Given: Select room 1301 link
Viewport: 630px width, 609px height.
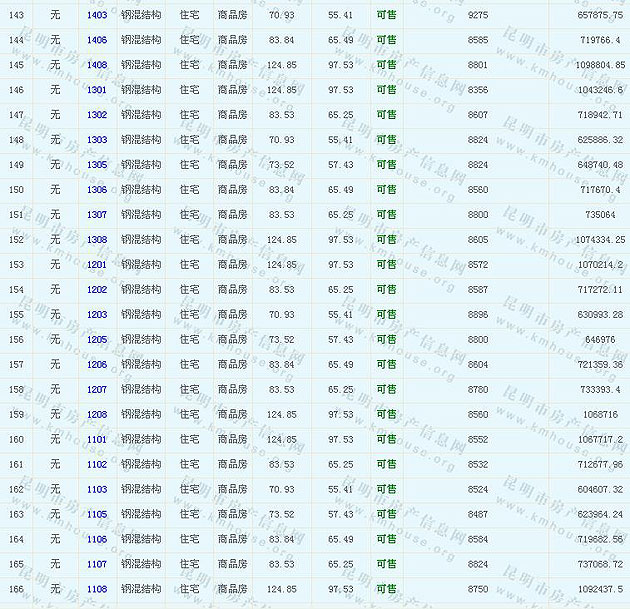Looking at the screenshot, I should (97, 90).
